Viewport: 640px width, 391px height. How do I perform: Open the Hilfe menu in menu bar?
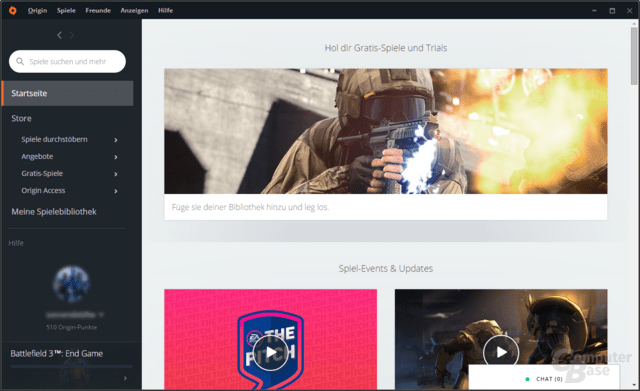165,11
